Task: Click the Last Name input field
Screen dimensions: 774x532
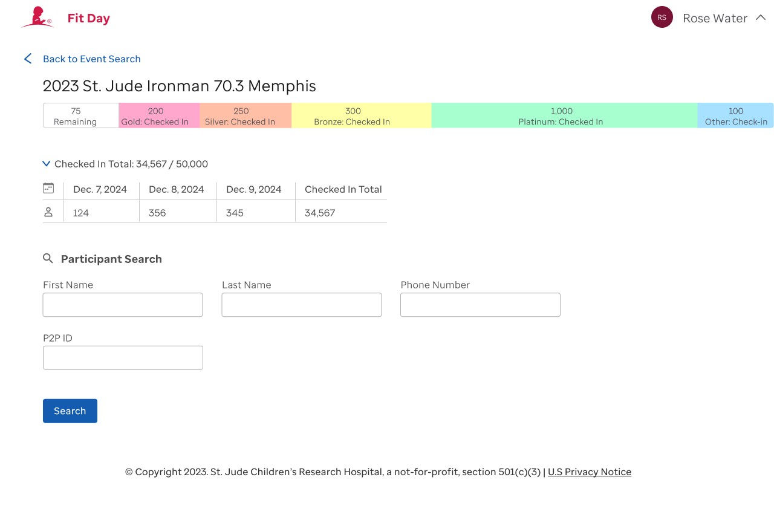Action: pyautogui.click(x=301, y=305)
